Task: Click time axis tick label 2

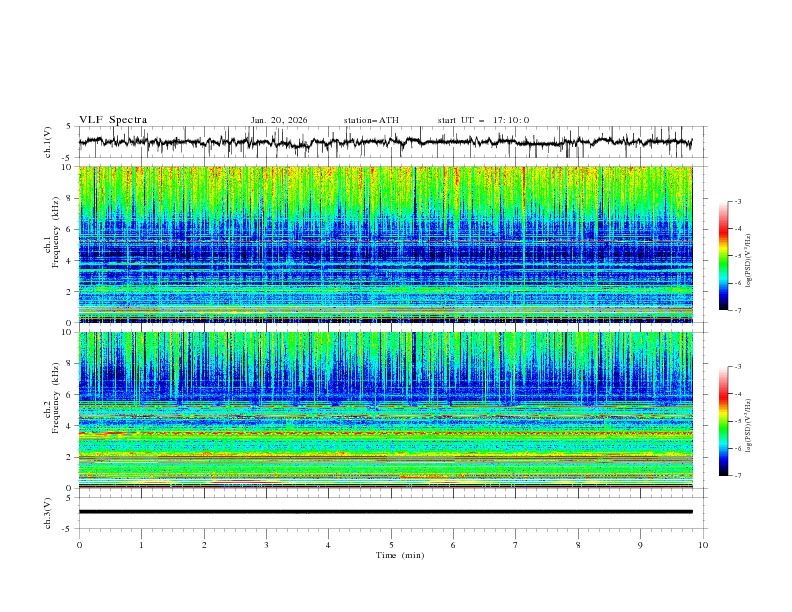Action: 204,545
